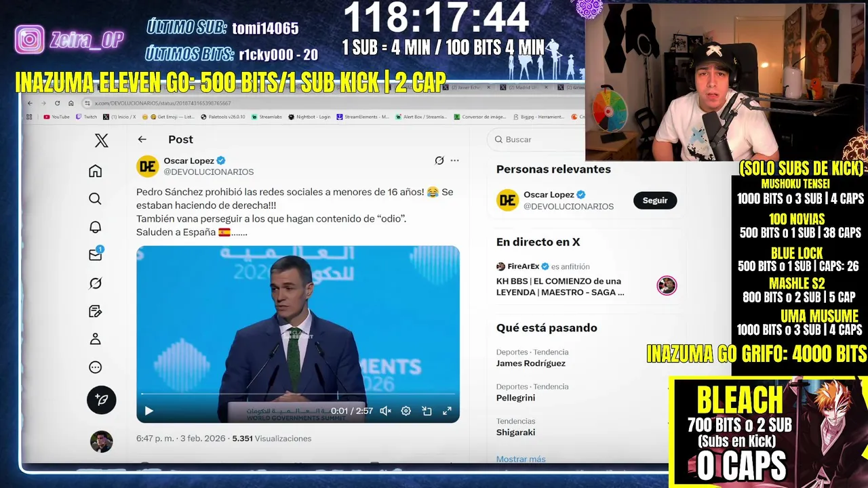Open the Streamlabs bookmark
The height and width of the screenshot is (488, 868).
tap(267, 117)
